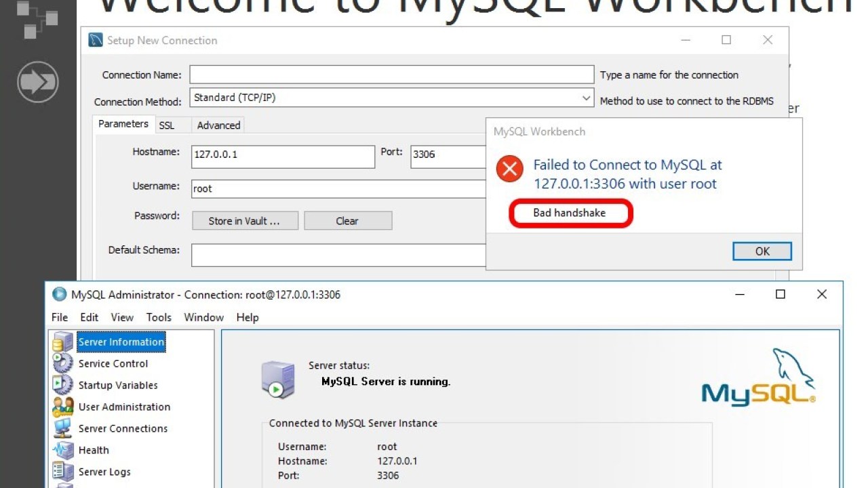The image size is (868, 488).
Task: Click the MySQL dolphin logo
Action: 759,378
